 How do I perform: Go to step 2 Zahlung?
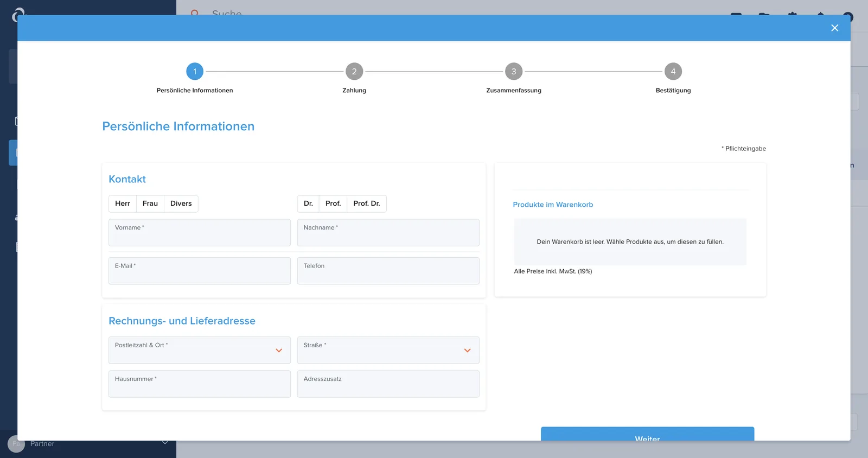point(354,71)
